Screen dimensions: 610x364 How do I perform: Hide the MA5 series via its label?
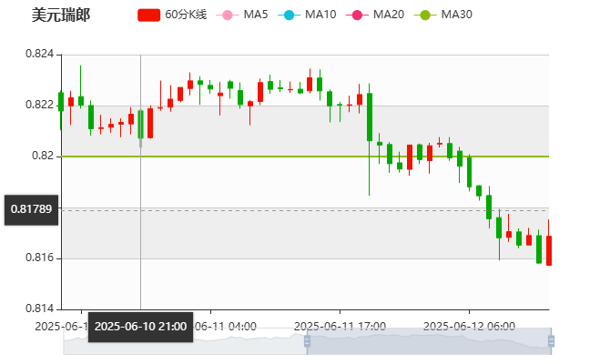pyautogui.click(x=256, y=15)
